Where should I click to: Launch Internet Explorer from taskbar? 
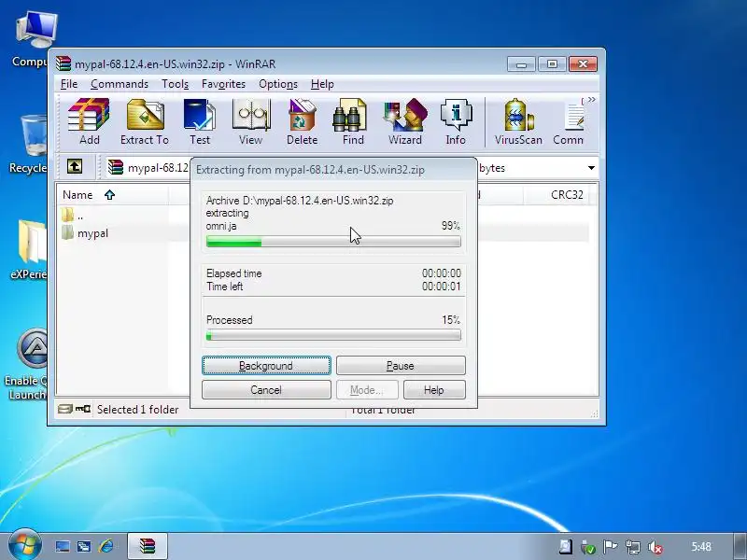pyautogui.click(x=106, y=546)
